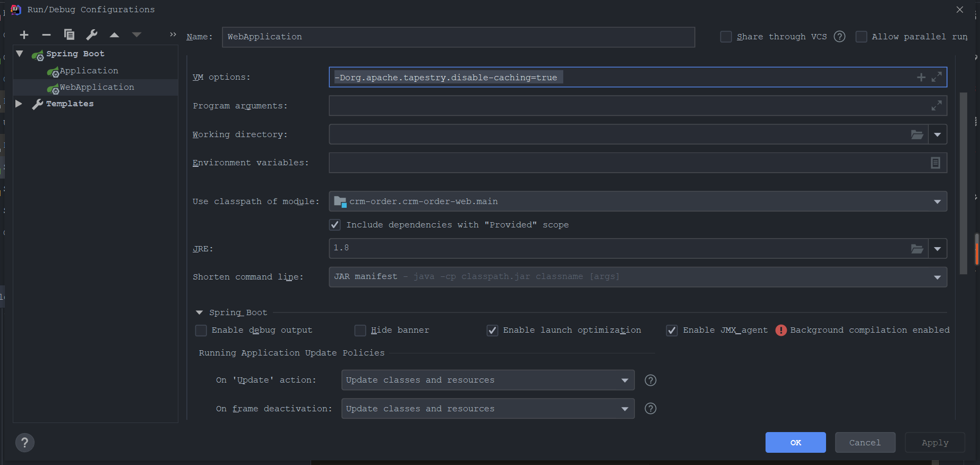Open Working directory dropdown arrow
Viewport: 980px width, 465px height.
click(x=938, y=134)
